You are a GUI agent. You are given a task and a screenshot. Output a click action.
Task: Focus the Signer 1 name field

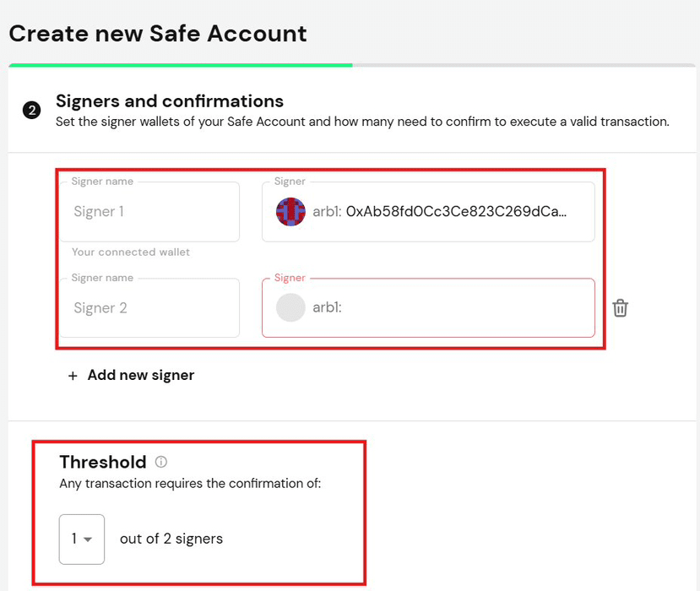[x=149, y=212]
